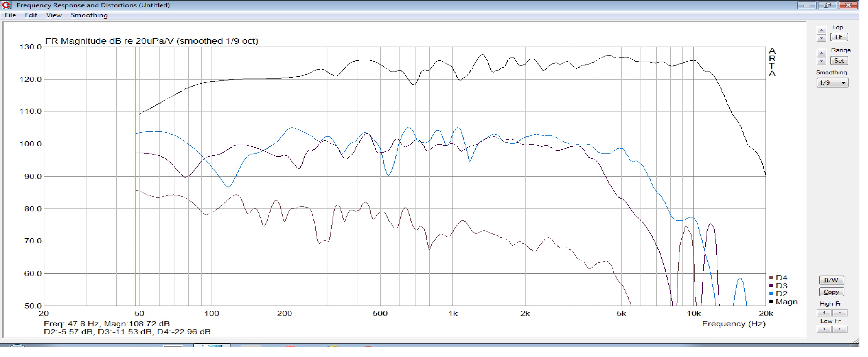The width and height of the screenshot is (868, 357).
Task: Click the ARTA app icon in title bar
Action: click(6, 5)
